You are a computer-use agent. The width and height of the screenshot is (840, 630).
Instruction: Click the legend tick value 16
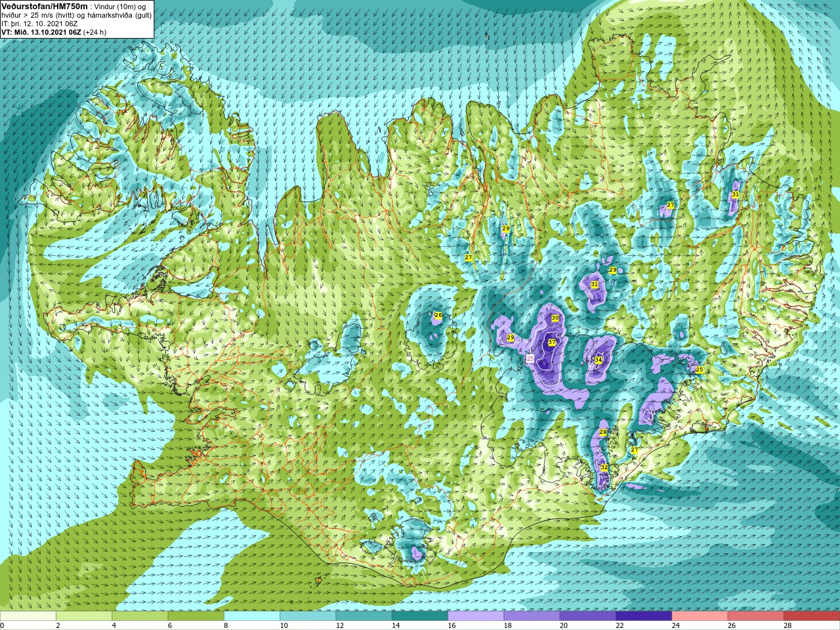point(451,625)
